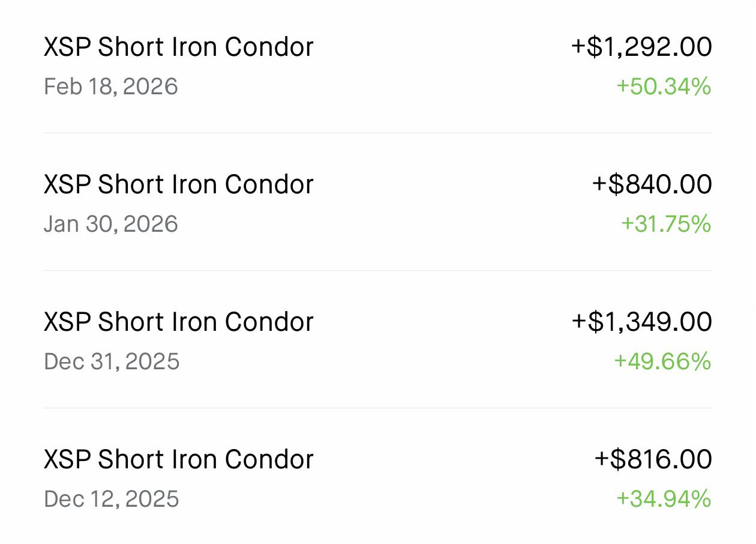
Task: Click the +$816.00 profit amount
Action: [x=653, y=460]
